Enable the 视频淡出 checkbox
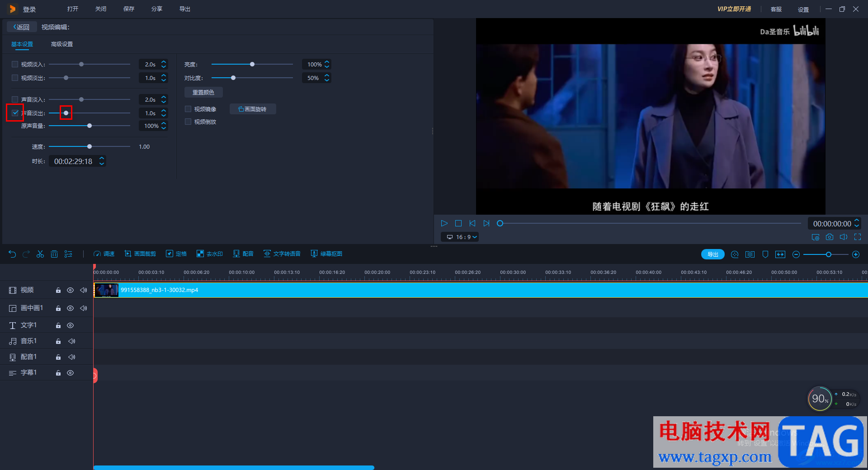This screenshot has width=868, height=470. (15, 78)
